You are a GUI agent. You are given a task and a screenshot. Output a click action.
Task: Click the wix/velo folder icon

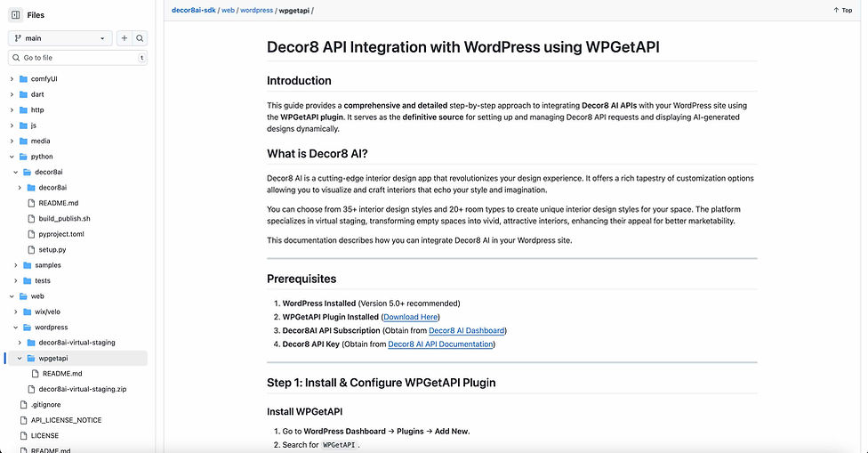point(27,311)
